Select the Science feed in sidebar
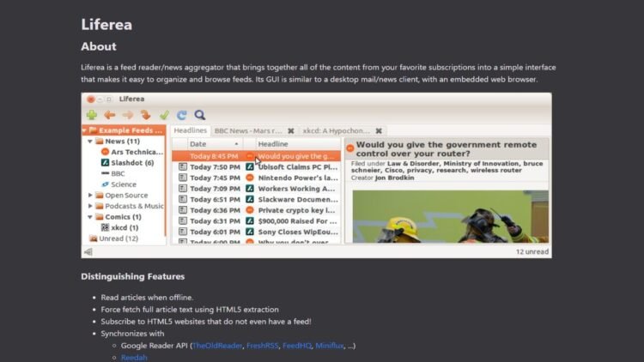Viewport: 644px width, 362px height. click(x=124, y=184)
